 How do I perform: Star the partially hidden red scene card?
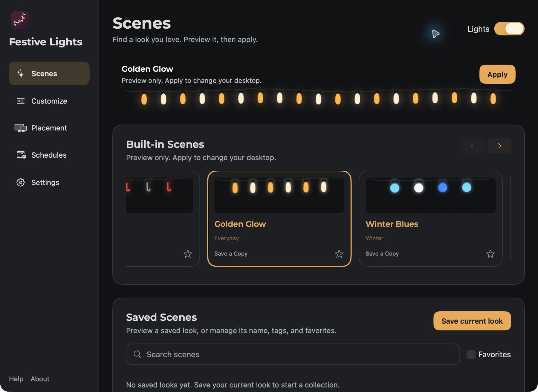(188, 254)
